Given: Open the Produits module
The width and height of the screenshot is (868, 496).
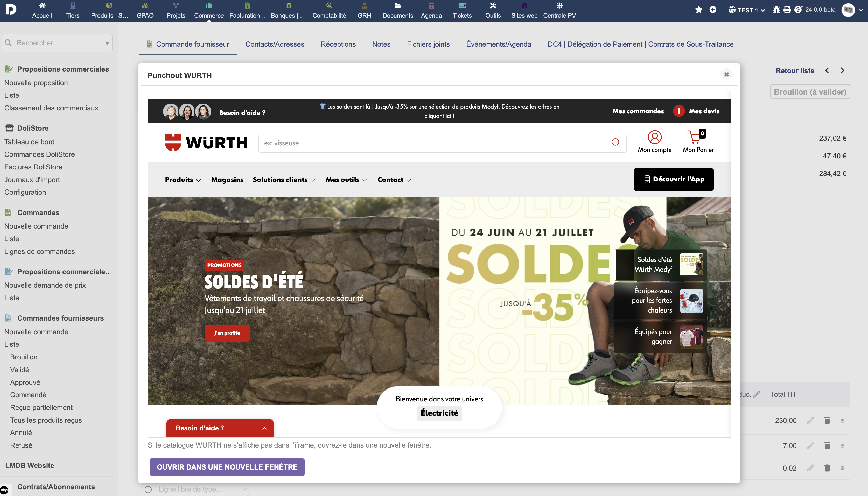Looking at the screenshot, I should (109, 11).
